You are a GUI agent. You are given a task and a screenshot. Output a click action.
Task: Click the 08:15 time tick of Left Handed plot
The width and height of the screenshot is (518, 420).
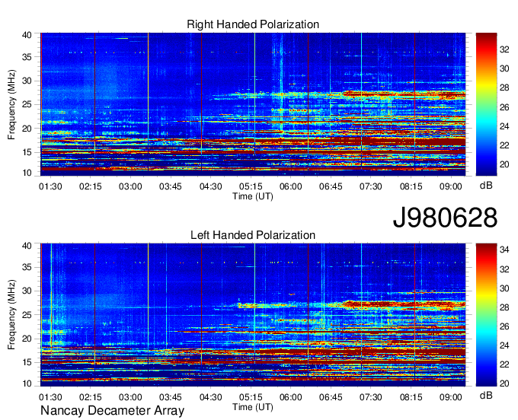(x=411, y=397)
